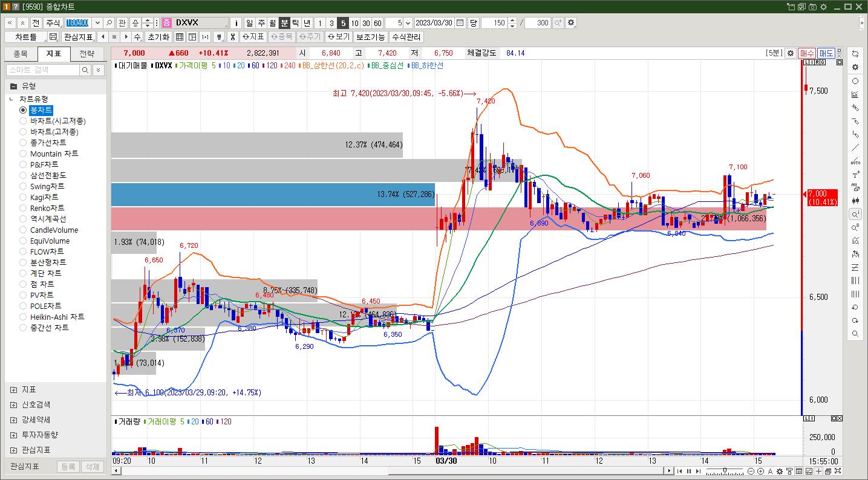This screenshot has height=480, width=868.
Task: Click the pause playback control
Action: click(689, 471)
